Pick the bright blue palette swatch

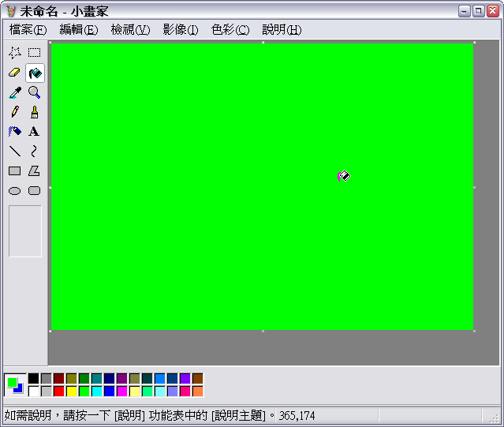point(110,391)
